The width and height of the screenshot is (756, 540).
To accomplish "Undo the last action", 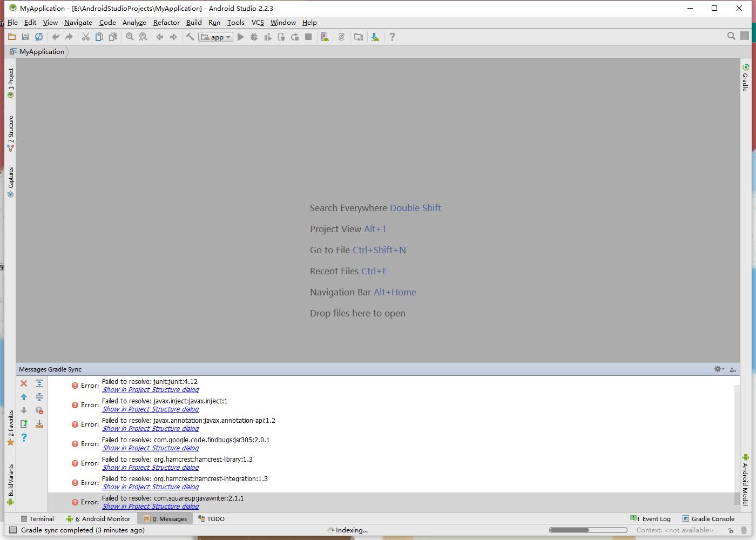I will pyautogui.click(x=56, y=37).
